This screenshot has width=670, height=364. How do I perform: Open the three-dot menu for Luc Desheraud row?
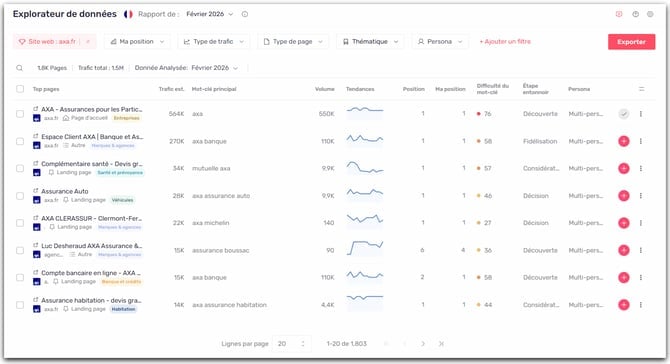click(x=641, y=250)
